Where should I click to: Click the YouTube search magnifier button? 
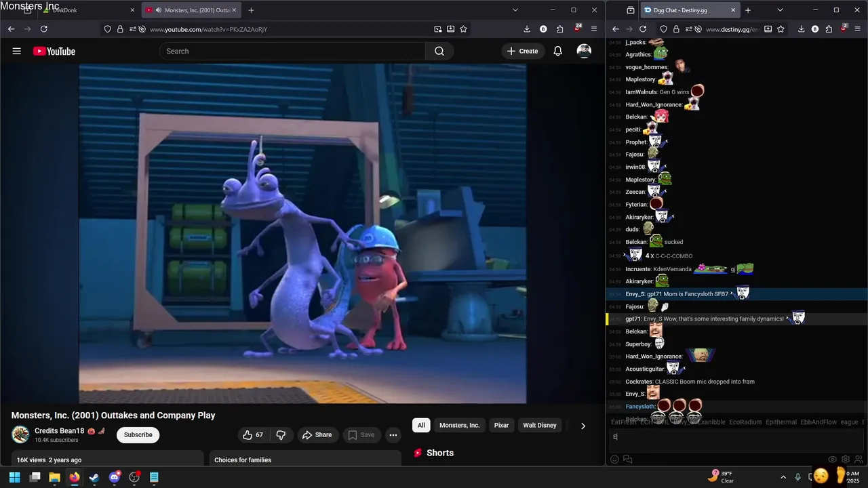439,51
